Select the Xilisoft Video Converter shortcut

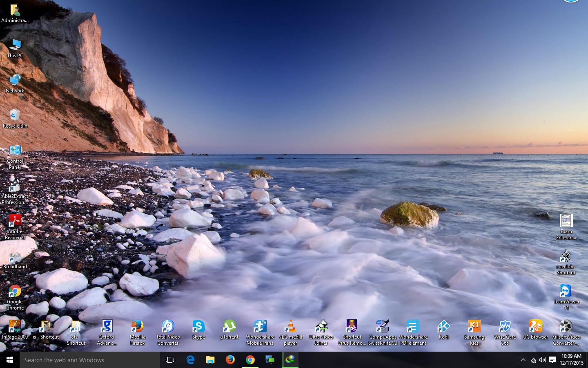coord(566,333)
